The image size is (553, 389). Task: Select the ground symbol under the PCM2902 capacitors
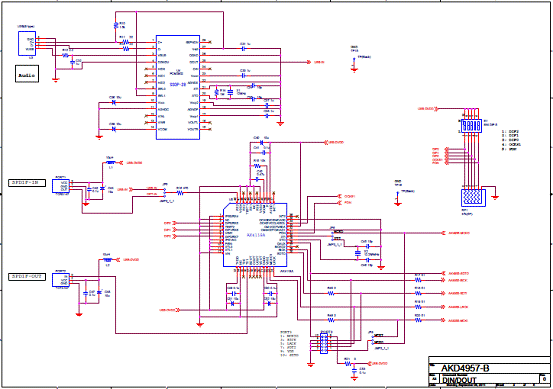[280, 123]
